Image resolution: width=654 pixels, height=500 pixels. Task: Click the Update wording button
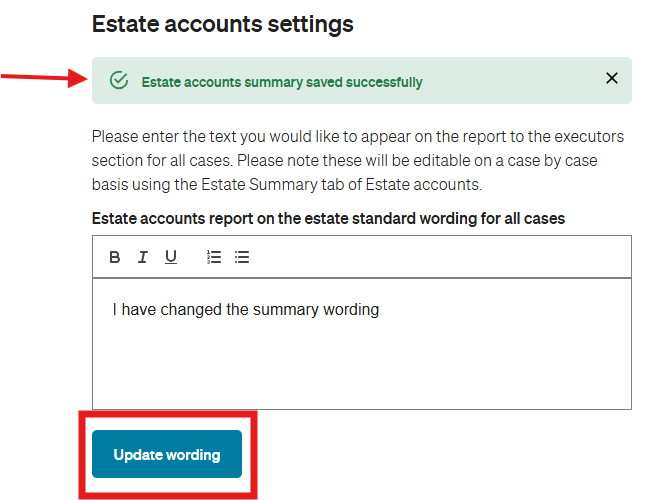(x=167, y=454)
